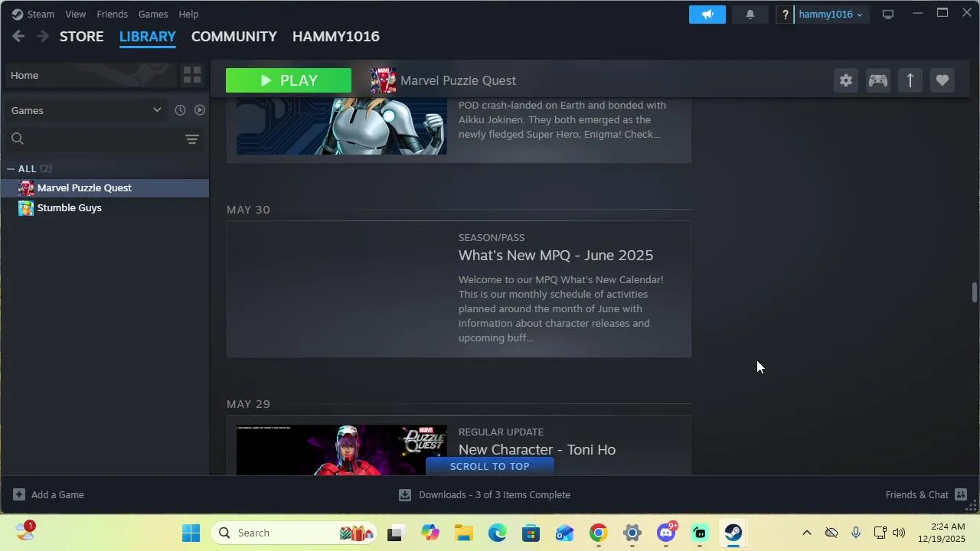Sort games by recent activity clock icon
The width and height of the screenshot is (980, 551).
tap(180, 110)
